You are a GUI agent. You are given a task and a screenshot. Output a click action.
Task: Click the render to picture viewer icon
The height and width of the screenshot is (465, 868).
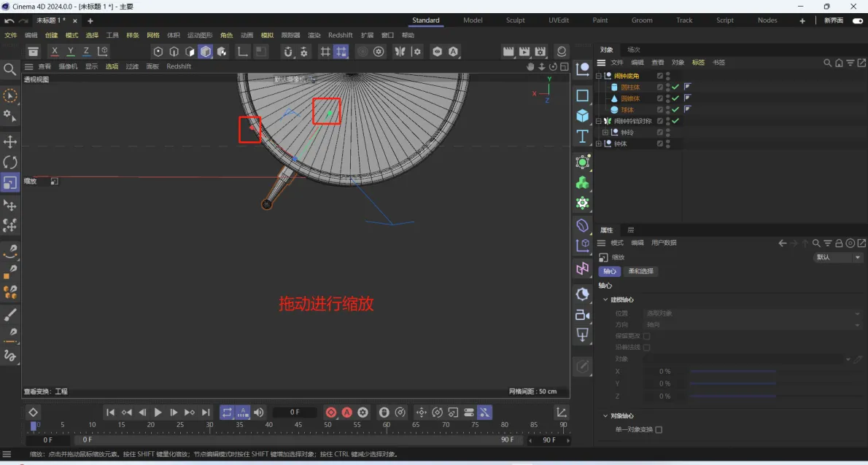[524, 52]
